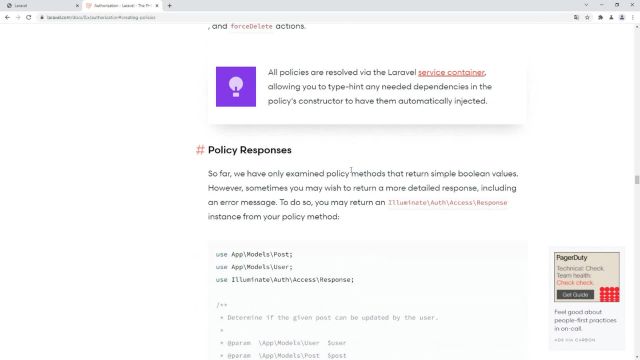Click the Get Guide ad button
This screenshot has width=640, height=360.
[575, 295]
